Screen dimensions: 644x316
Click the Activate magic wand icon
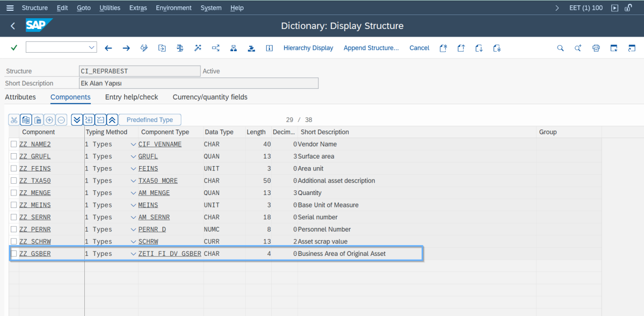(x=198, y=48)
